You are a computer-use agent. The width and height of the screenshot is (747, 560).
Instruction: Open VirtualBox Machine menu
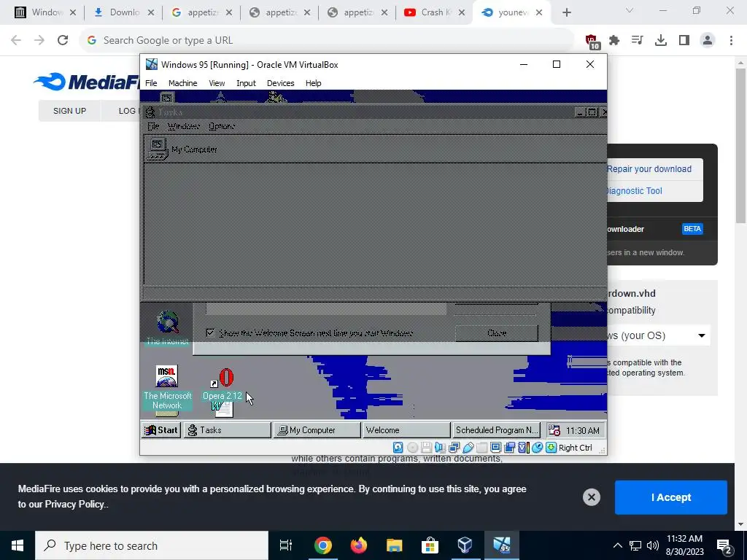click(182, 83)
